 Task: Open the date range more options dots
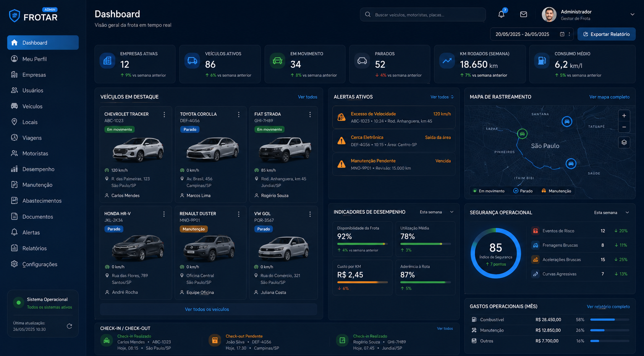click(x=569, y=34)
